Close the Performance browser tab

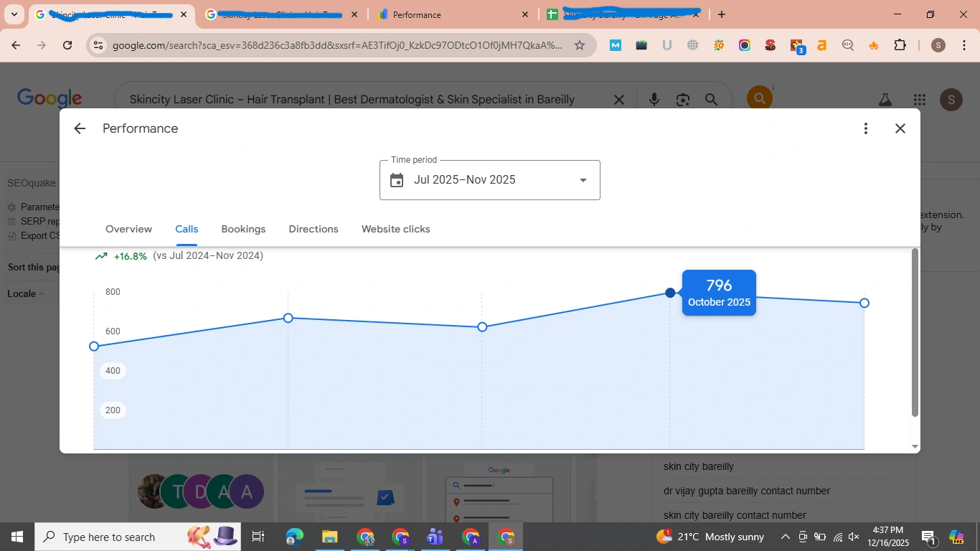pos(525,14)
